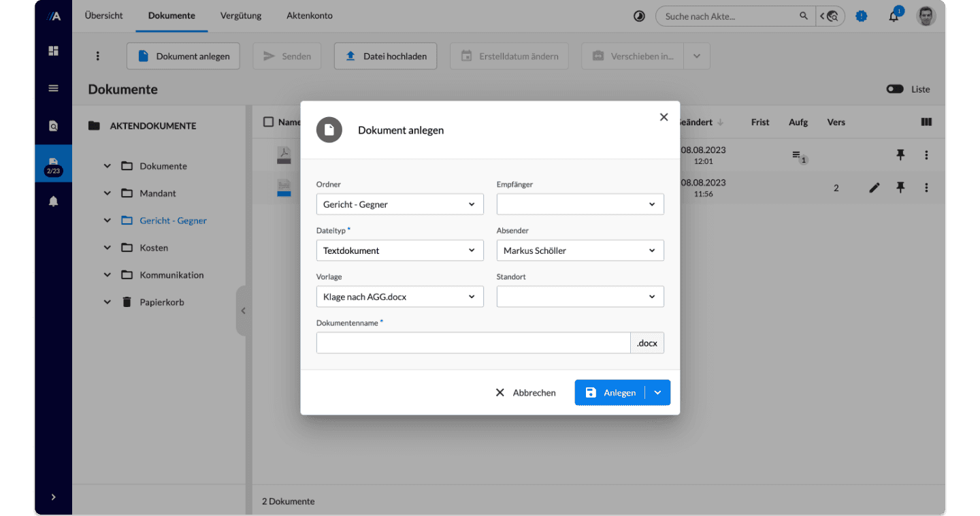Image resolution: width=980 pixels, height=516 pixels.
Task: Click the Verschieben in button
Action: point(632,56)
